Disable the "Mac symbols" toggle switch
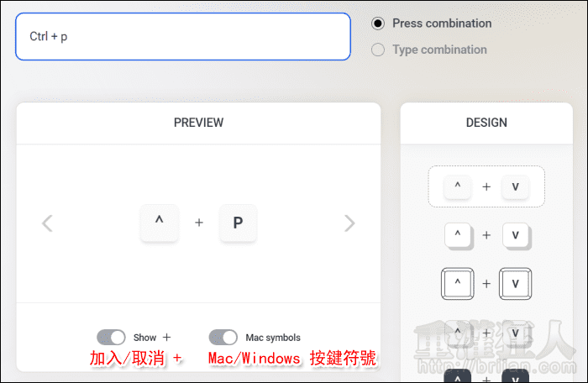 click(223, 337)
